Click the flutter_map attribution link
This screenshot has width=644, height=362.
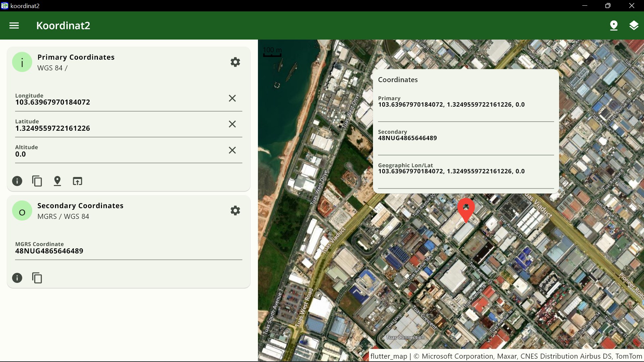coord(388,356)
